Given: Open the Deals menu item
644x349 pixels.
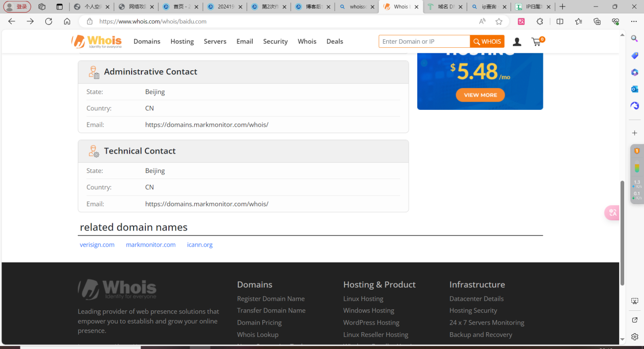Looking at the screenshot, I should point(334,42).
